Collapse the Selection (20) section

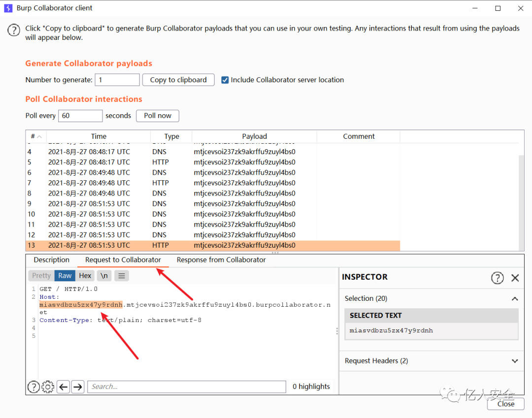[515, 299]
